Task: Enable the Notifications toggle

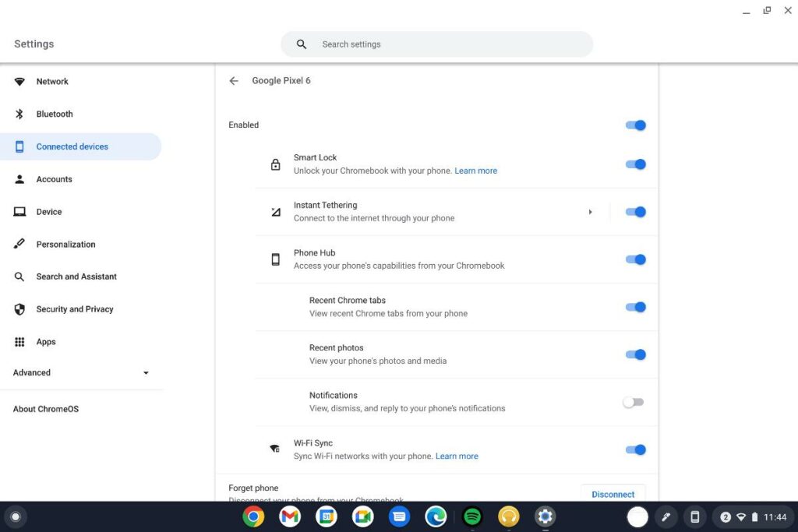Action: pyautogui.click(x=633, y=402)
